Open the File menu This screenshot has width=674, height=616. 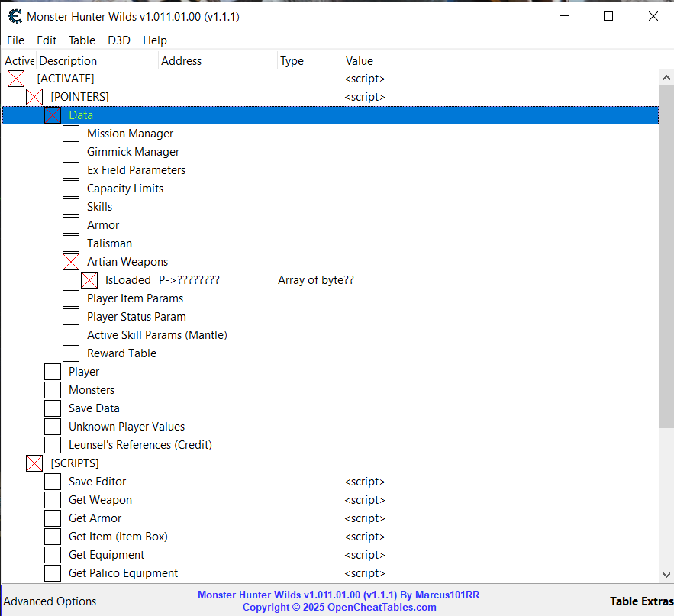(x=15, y=40)
